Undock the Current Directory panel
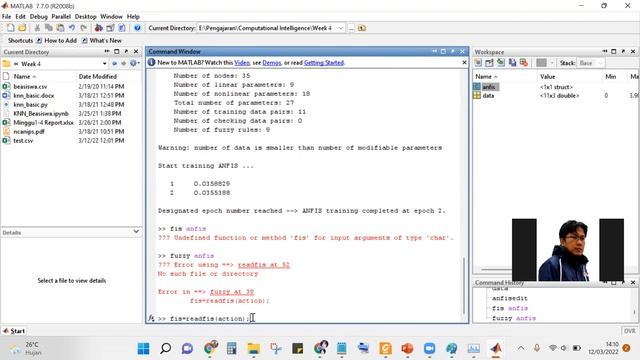Screen dimensions: 640x360 [x=126, y=51]
